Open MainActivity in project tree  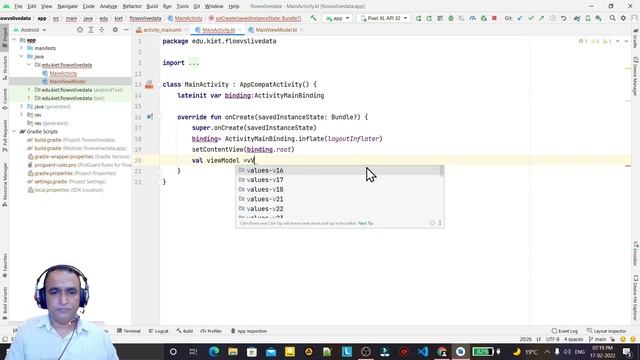click(63, 73)
